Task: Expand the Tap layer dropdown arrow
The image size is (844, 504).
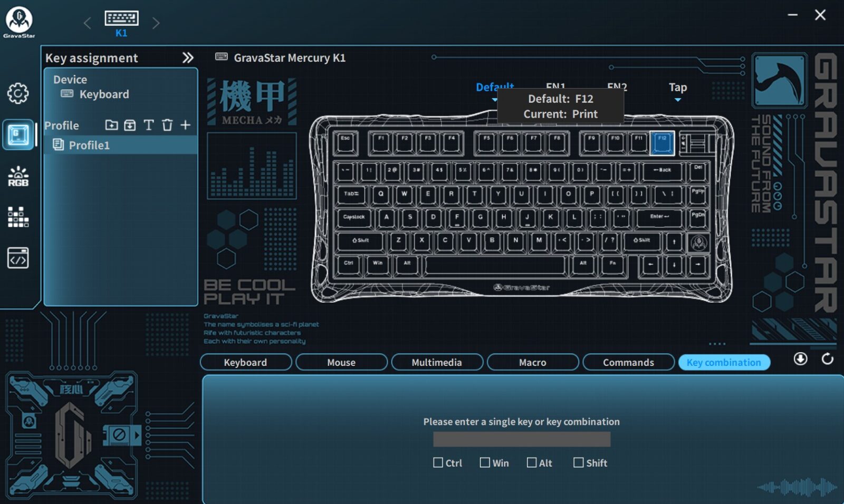Action: 678,100
